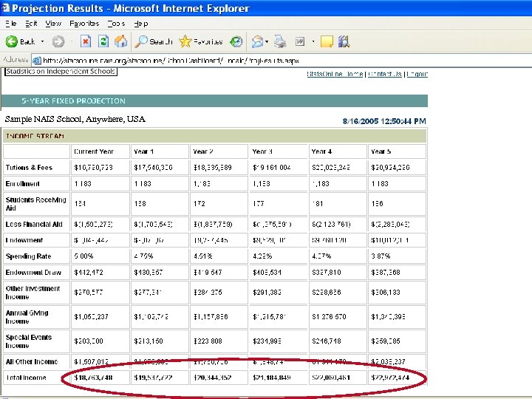Click the Spending Rate row label

pyautogui.click(x=28, y=256)
